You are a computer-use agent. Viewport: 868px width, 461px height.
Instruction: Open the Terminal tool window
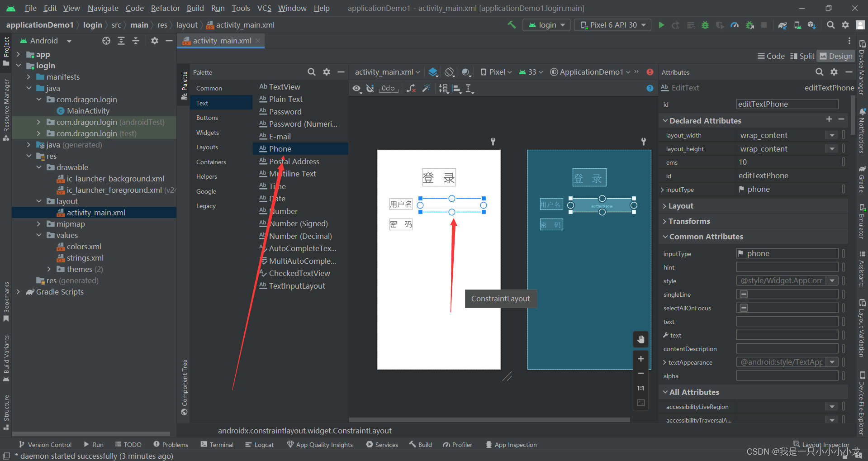click(x=217, y=445)
